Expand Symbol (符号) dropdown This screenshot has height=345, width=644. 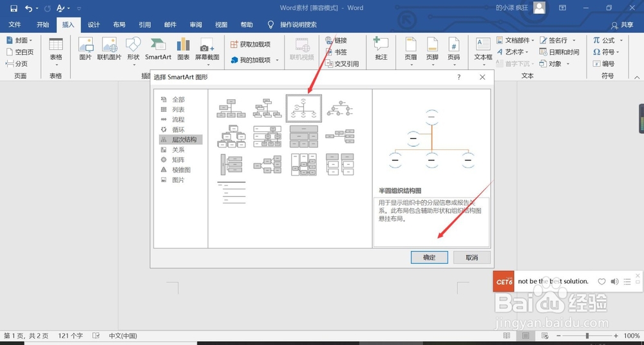tap(618, 52)
